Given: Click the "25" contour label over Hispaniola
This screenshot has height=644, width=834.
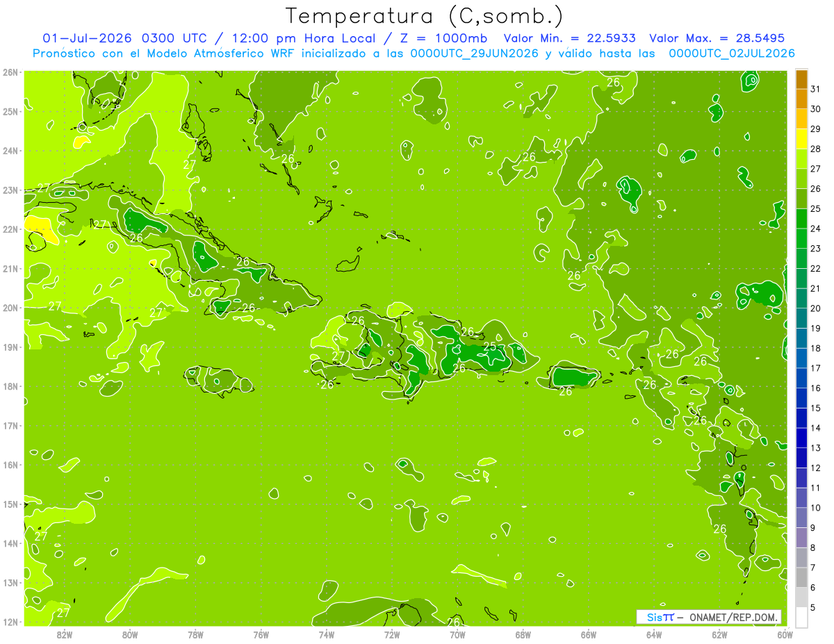Looking at the screenshot, I should click(x=489, y=346).
